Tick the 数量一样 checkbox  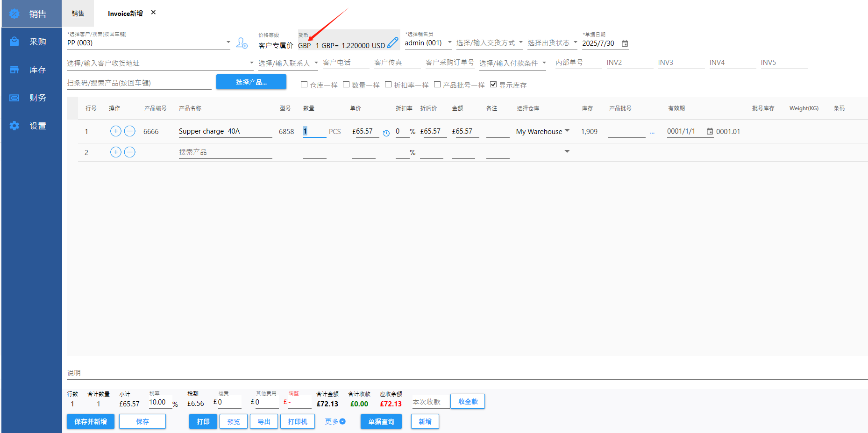346,85
